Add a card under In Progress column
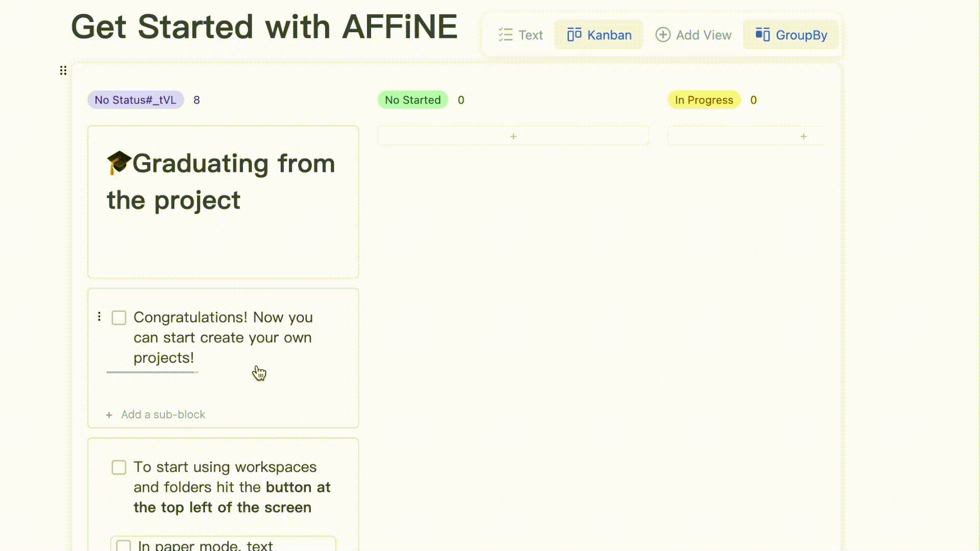This screenshot has width=980, height=551. tap(747, 136)
